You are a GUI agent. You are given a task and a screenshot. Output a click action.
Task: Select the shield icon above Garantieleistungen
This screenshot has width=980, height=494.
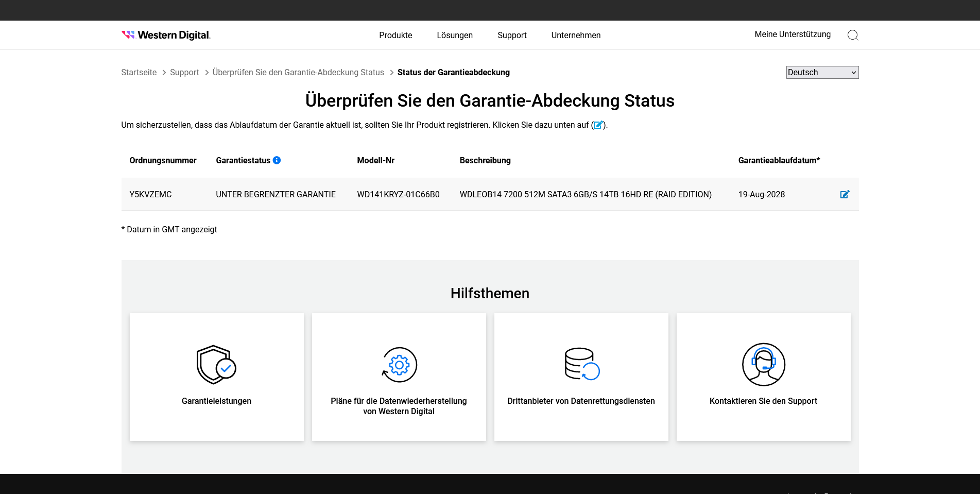[x=216, y=364]
